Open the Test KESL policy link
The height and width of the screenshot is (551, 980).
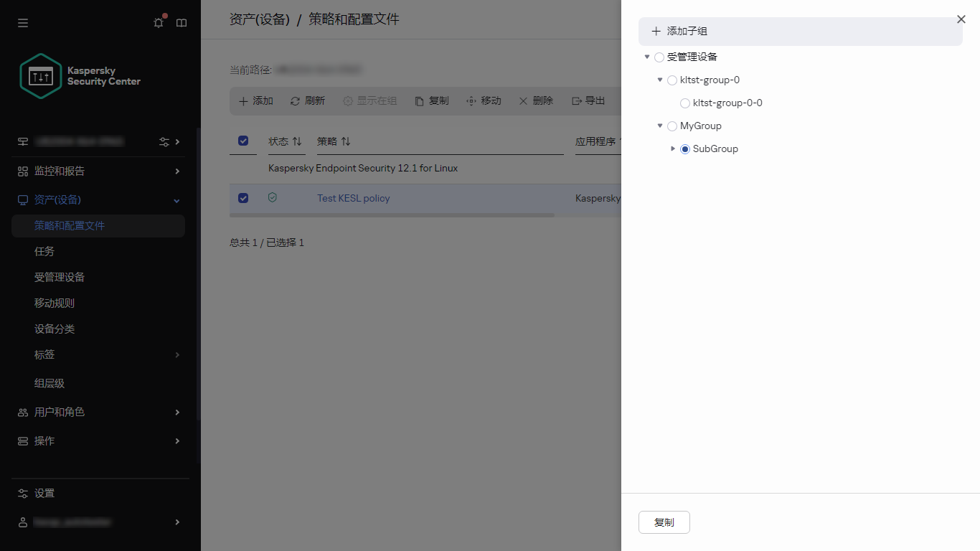click(x=354, y=198)
